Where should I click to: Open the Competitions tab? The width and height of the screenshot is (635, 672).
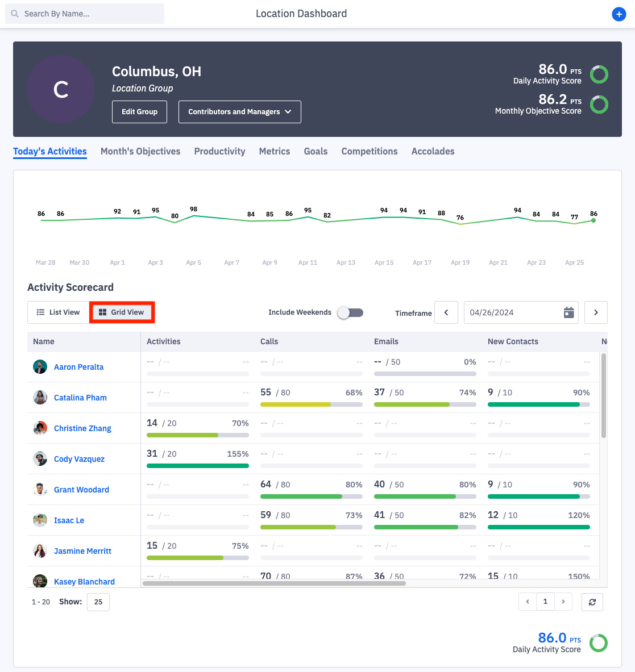369,151
